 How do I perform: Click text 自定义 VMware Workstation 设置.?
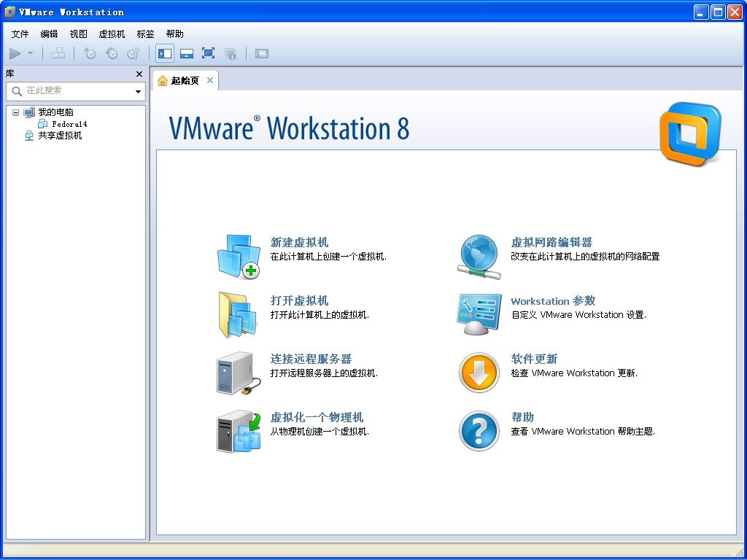pyautogui.click(x=578, y=315)
